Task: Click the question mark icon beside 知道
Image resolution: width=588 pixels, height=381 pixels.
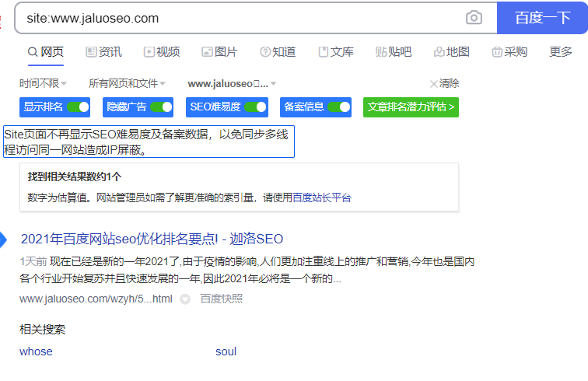Action: 265,52
